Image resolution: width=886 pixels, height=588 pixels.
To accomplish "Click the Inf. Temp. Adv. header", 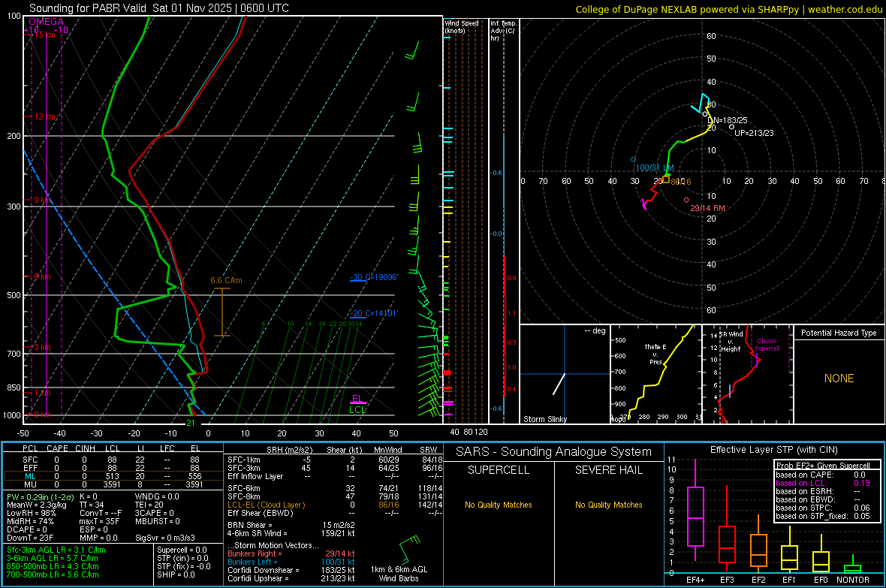I will click(502, 31).
